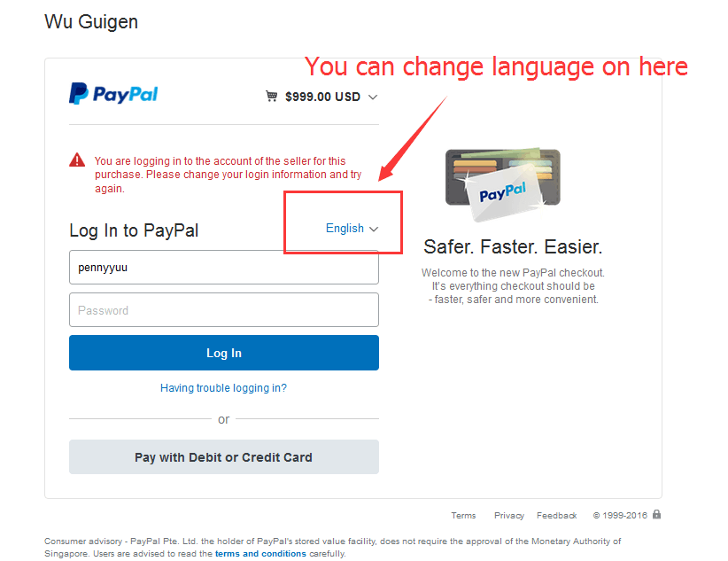The width and height of the screenshot is (728, 561).
Task: Focus the email field containing pennyyuu
Action: tap(224, 268)
